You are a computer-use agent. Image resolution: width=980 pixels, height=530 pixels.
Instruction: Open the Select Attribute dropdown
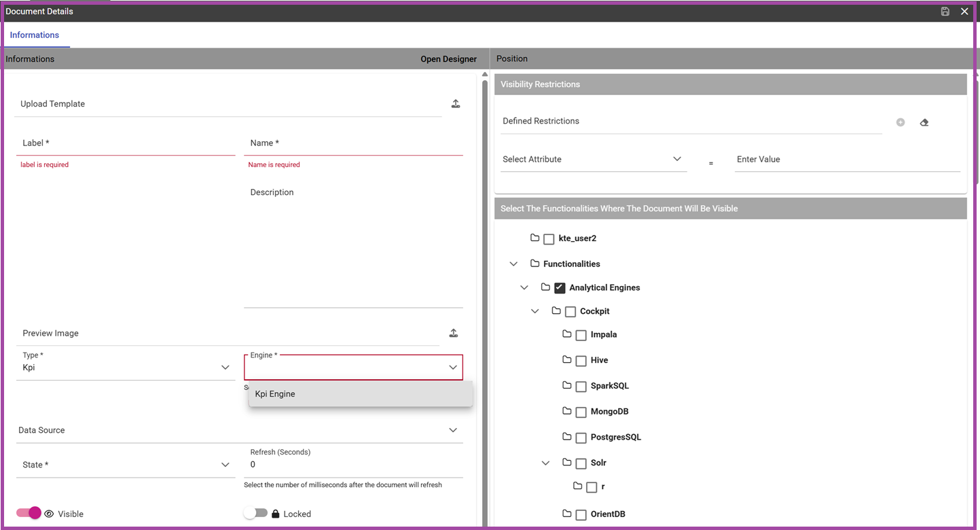[594, 159]
